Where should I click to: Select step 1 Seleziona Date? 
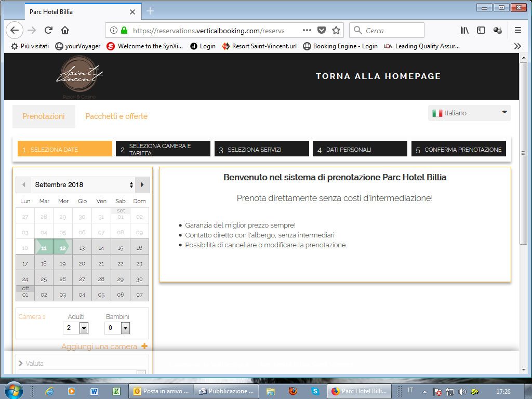coord(65,149)
